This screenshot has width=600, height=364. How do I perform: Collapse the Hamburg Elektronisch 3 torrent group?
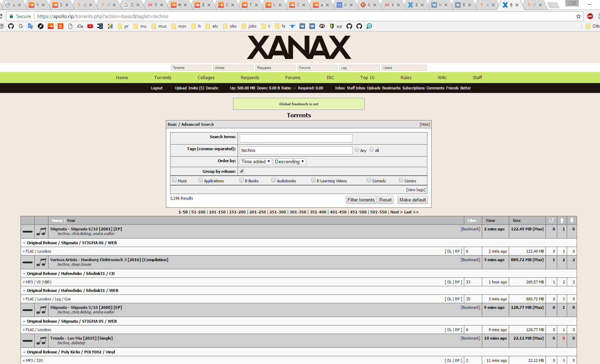(x=28, y=263)
